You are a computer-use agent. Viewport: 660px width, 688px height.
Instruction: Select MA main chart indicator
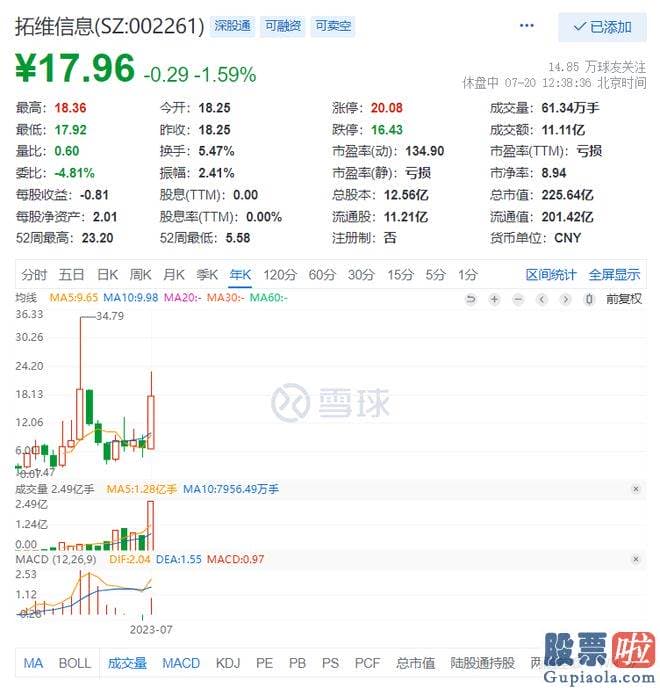click(x=33, y=663)
